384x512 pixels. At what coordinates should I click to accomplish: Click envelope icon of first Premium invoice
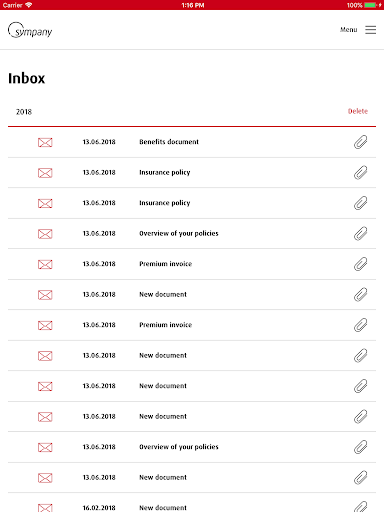45,264
